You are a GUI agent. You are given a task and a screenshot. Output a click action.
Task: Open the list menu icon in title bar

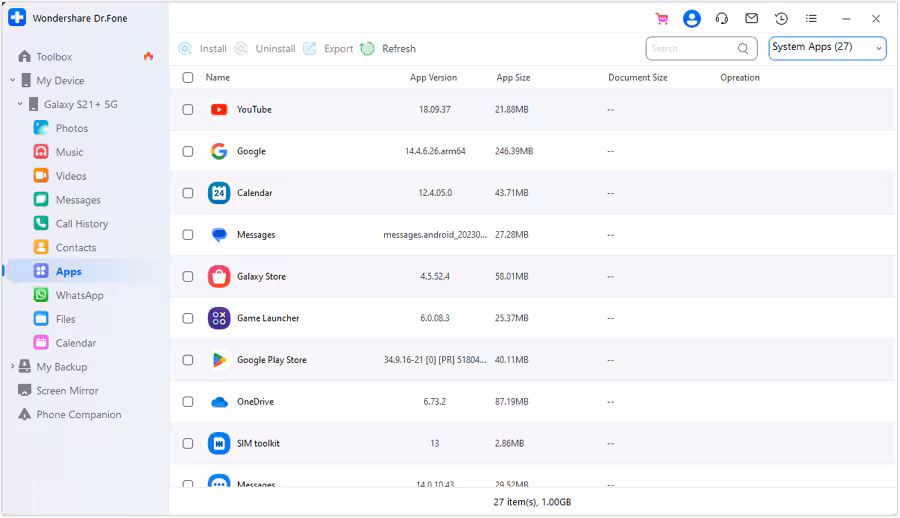point(811,18)
